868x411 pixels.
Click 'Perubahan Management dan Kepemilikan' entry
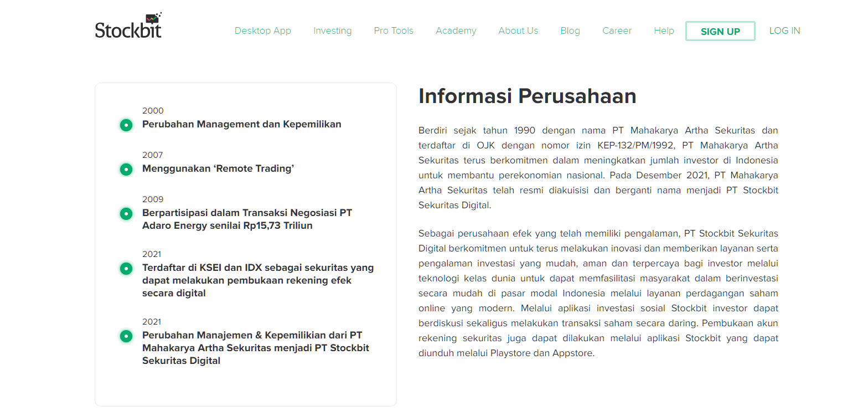(242, 124)
